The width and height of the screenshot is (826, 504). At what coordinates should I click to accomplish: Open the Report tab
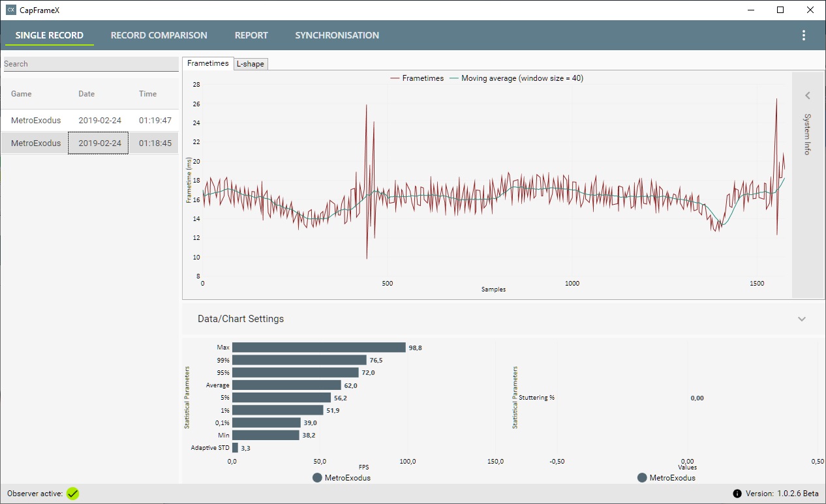click(x=251, y=35)
